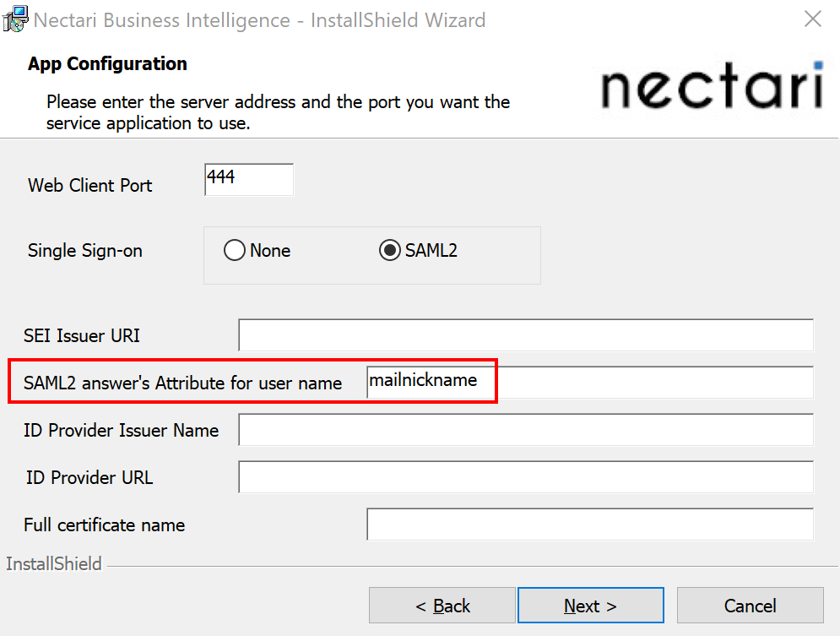Viewport: 840px width, 636px height.
Task: Select the mailnickname attribute text field
Action: [431, 382]
